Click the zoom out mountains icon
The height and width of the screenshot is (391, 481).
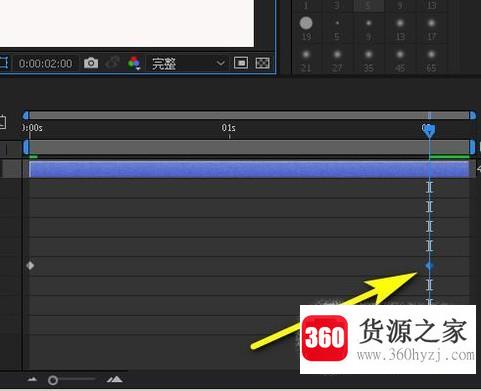click(x=32, y=379)
